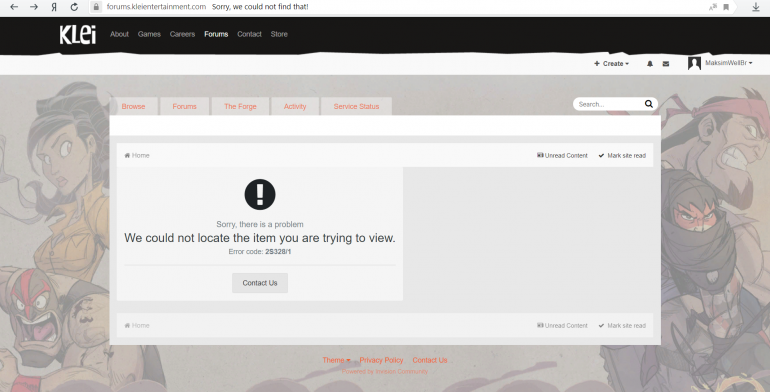Viewport: 770px width, 392px height.
Task: Open the Yandex home icon
Action: (x=54, y=7)
